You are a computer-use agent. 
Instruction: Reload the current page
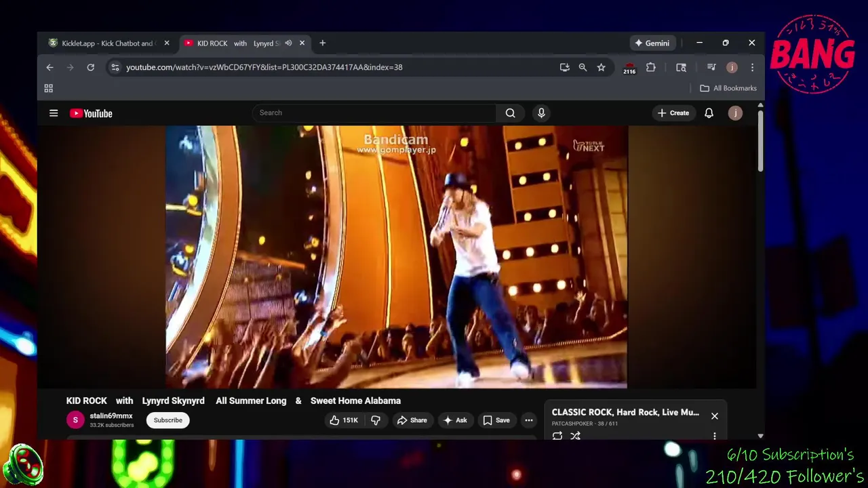90,67
